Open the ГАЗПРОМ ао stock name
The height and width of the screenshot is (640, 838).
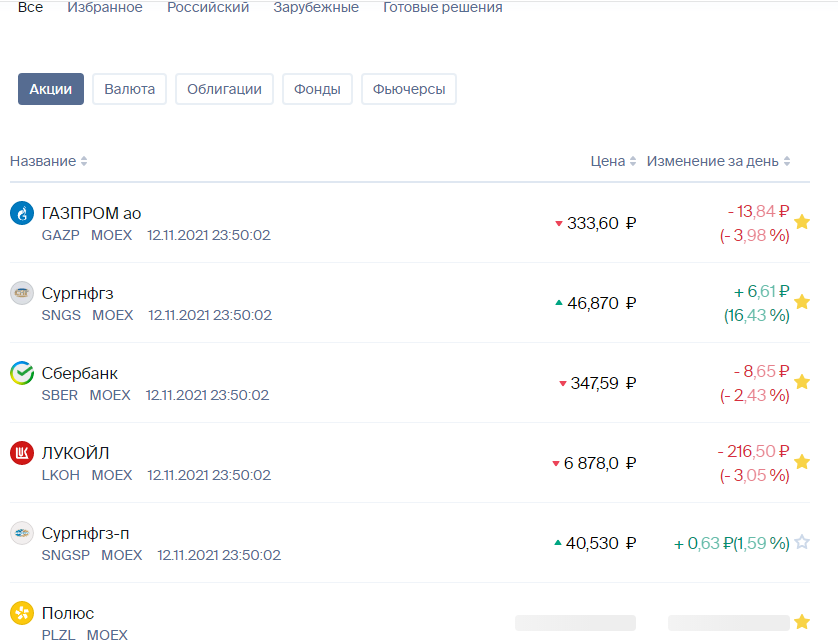pyautogui.click(x=91, y=213)
